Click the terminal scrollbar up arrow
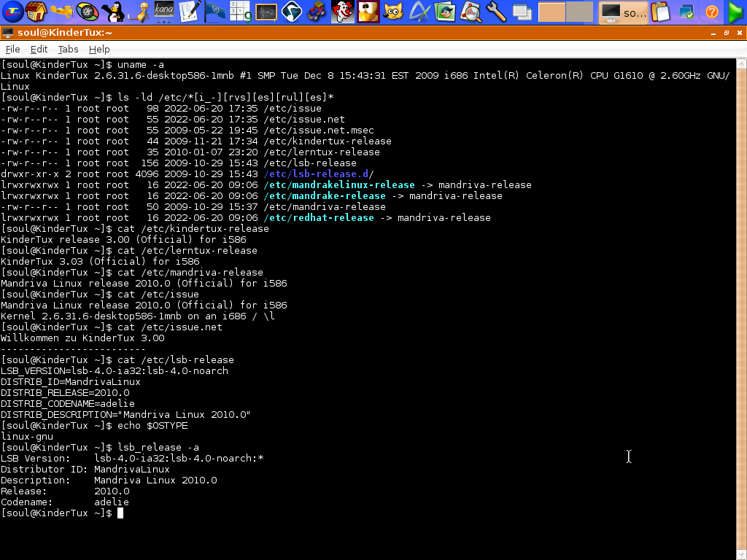 tap(741, 64)
